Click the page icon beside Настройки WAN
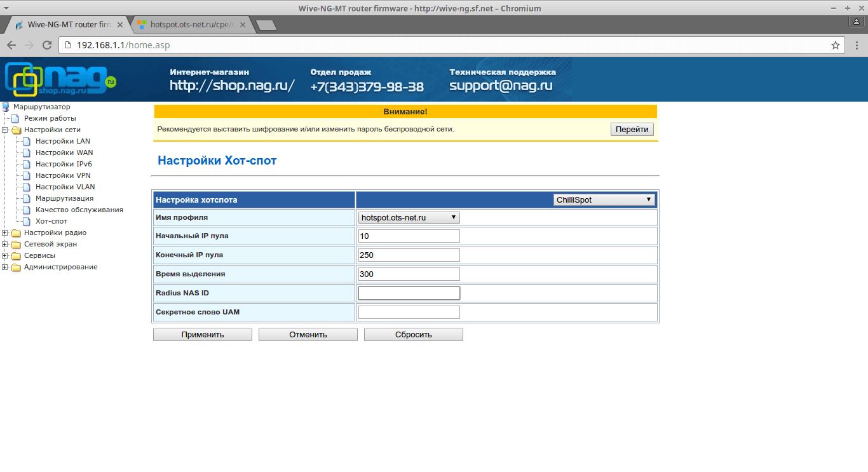The height and width of the screenshot is (472, 868). pos(27,152)
